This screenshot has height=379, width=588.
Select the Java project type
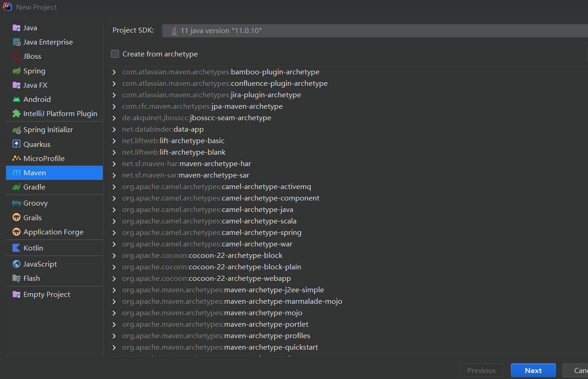[54, 28]
